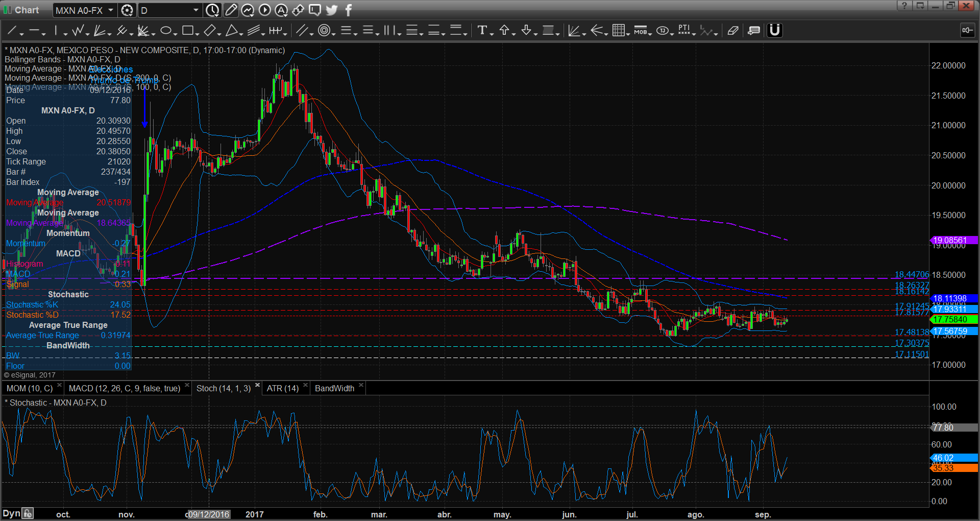Select the up arrow marker tool
Image resolution: width=980 pixels, height=521 pixels.
pyautogui.click(x=504, y=31)
